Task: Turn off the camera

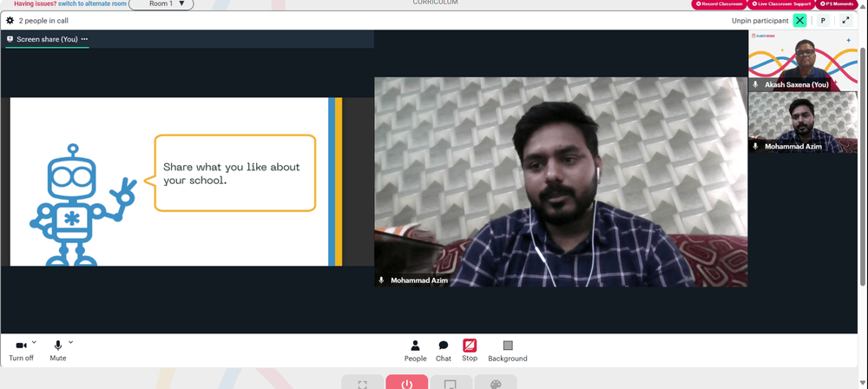Action: coord(21,351)
